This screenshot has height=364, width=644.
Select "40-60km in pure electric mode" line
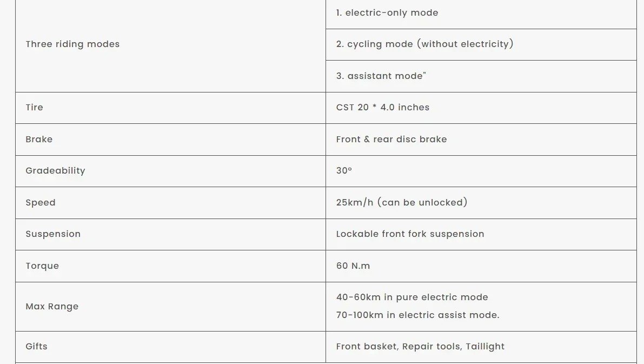tap(411, 297)
